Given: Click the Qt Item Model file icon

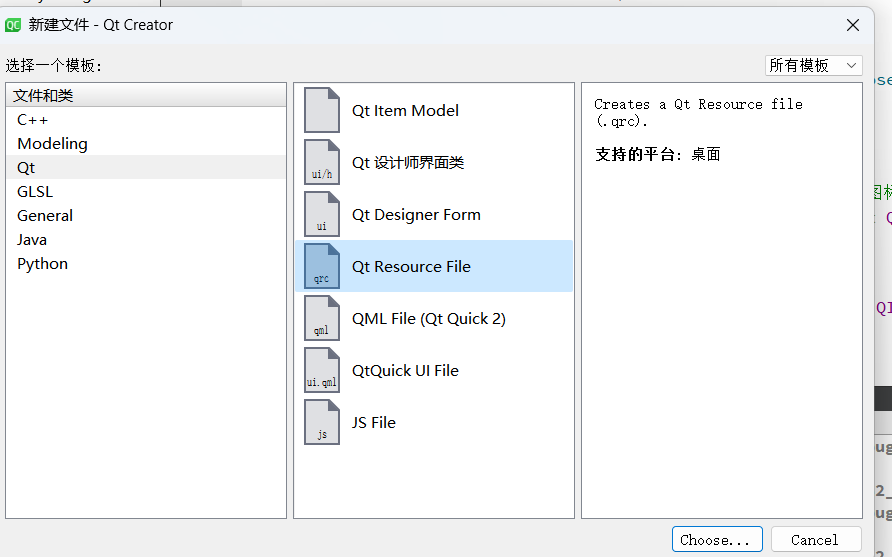Looking at the screenshot, I should click(x=321, y=110).
